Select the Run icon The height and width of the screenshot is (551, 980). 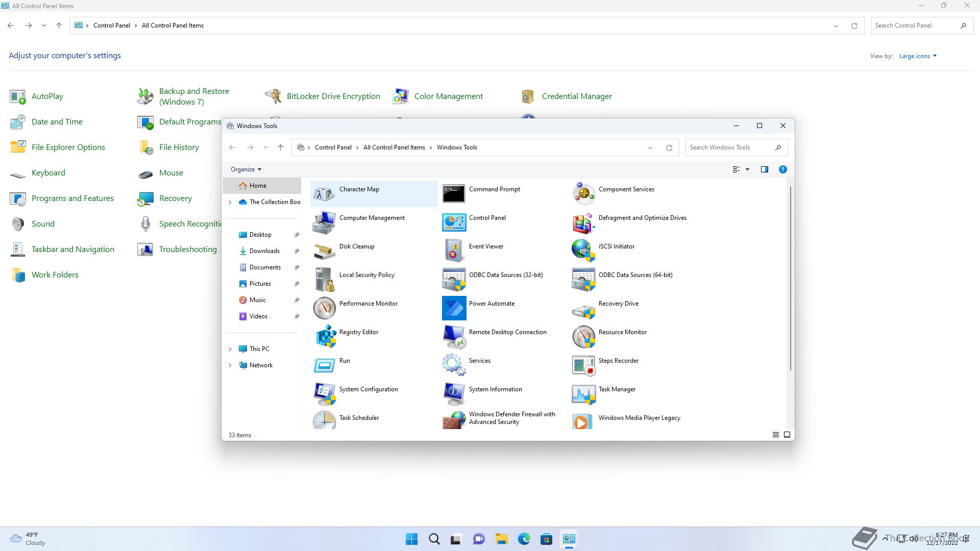click(324, 365)
